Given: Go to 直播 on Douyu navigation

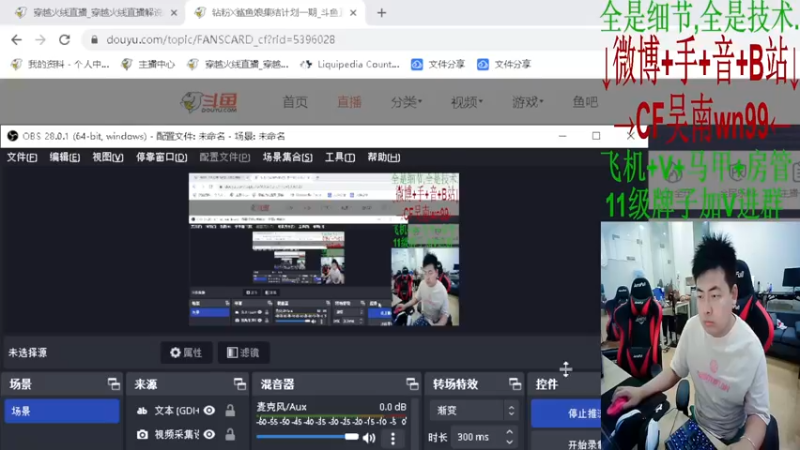Looking at the screenshot, I should 349,102.
